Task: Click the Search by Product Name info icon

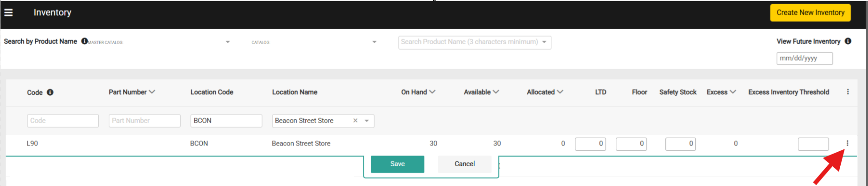Action: 84,41
